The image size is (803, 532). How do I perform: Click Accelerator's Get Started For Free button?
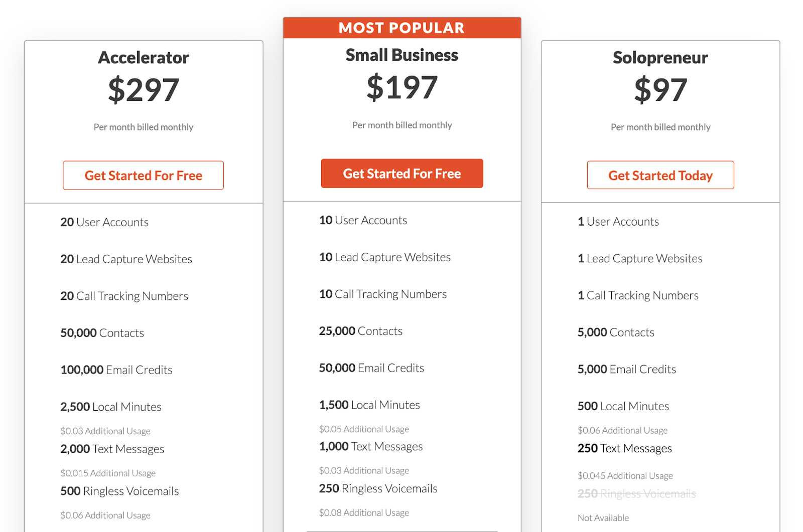click(143, 175)
